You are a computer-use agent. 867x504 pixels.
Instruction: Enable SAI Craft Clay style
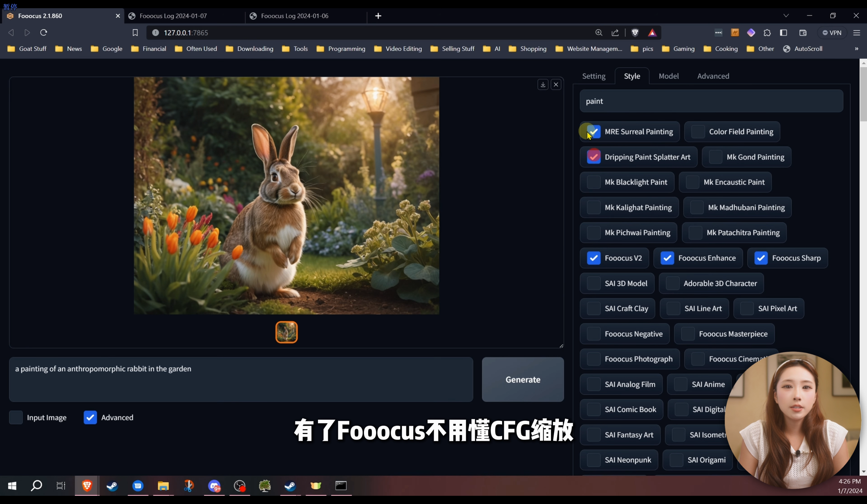point(593,309)
